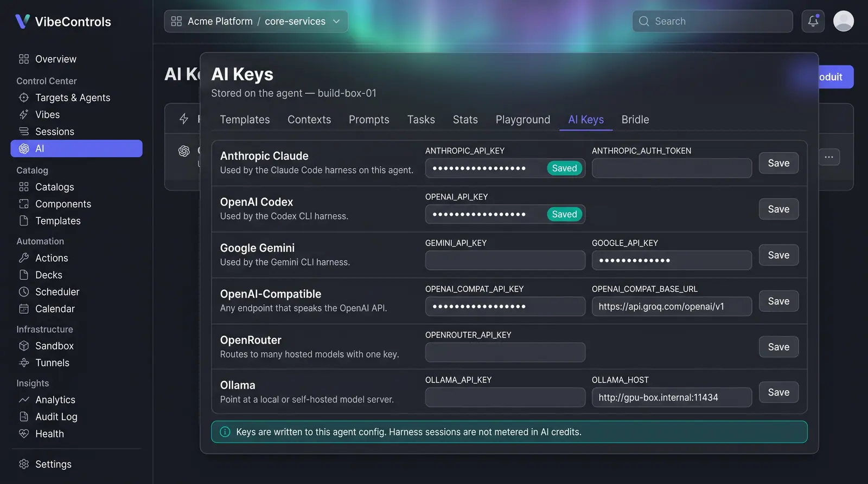Viewport: 868px width, 484px height.
Task: Select the AI Keys tab
Action: [586, 120]
